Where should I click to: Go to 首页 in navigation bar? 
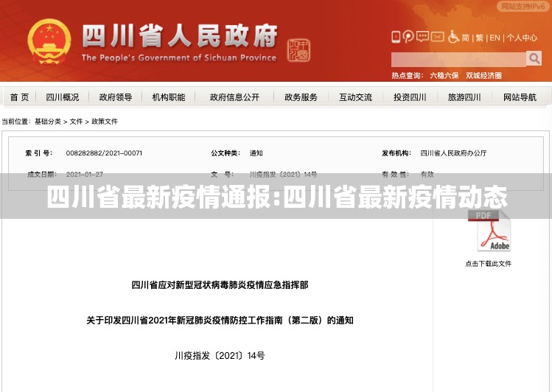pos(19,97)
